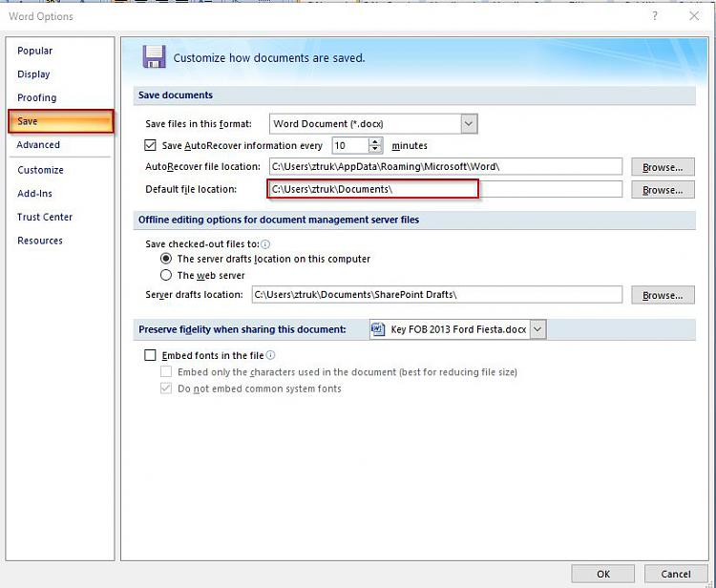Open the Add-Ins category
This screenshot has height=588, width=716.
point(34,194)
